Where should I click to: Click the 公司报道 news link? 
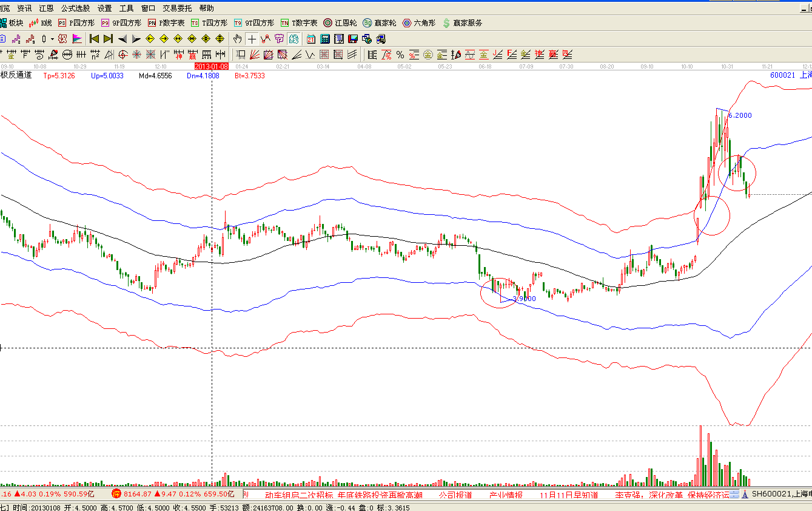click(455, 495)
